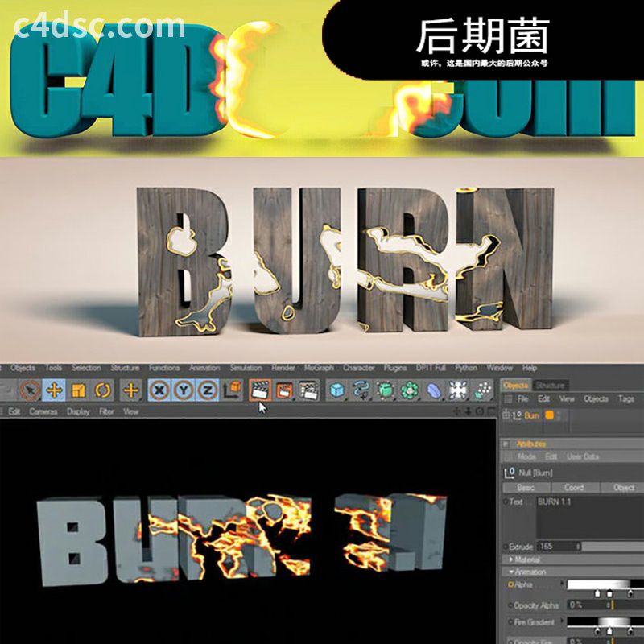Open the viewport Cameras menu
The height and width of the screenshot is (644, 644).
click(43, 411)
